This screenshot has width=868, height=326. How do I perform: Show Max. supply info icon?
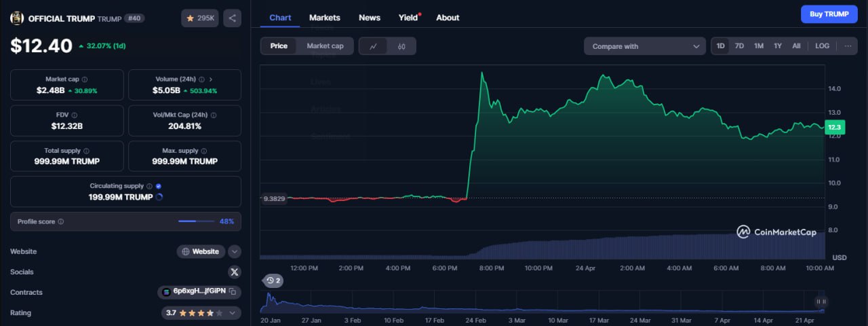[x=205, y=151]
